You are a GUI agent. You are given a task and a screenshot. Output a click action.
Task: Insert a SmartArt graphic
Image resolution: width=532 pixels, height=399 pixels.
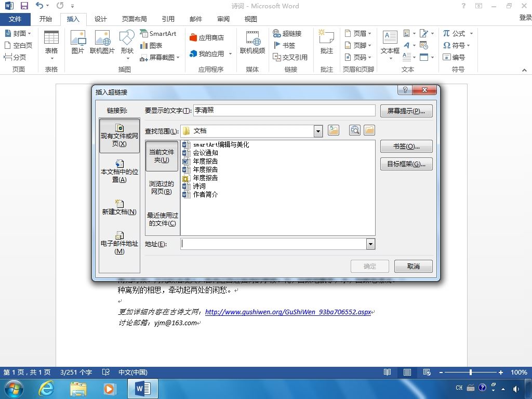coord(158,33)
